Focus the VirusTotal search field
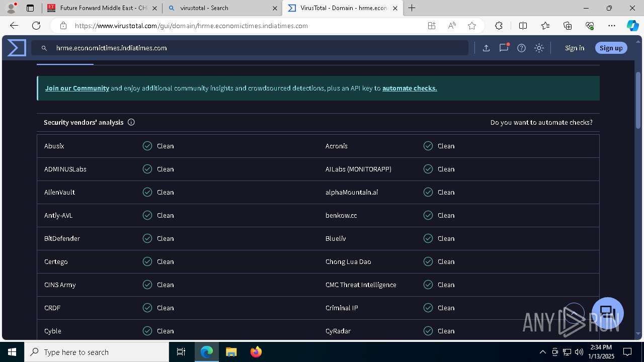Viewport: 644px width, 362px height. (x=250, y=48)
